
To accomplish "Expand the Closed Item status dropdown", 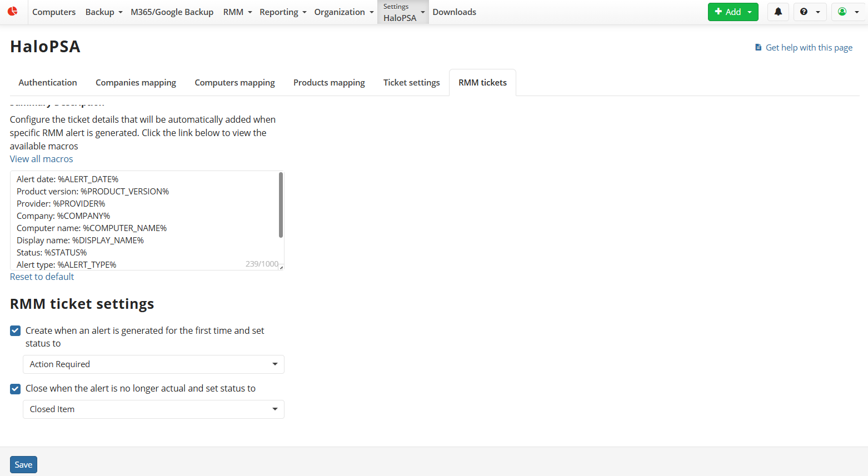I will [153, 409].
